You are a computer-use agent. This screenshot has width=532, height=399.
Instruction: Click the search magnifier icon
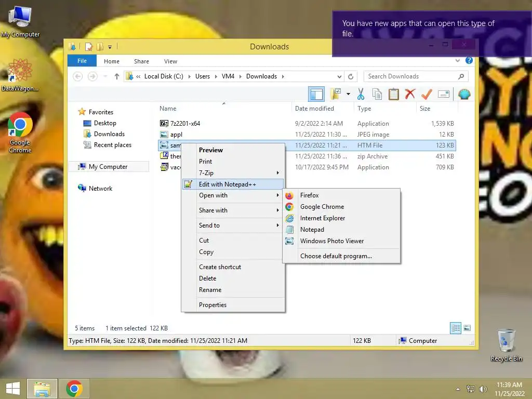point(461,76)
